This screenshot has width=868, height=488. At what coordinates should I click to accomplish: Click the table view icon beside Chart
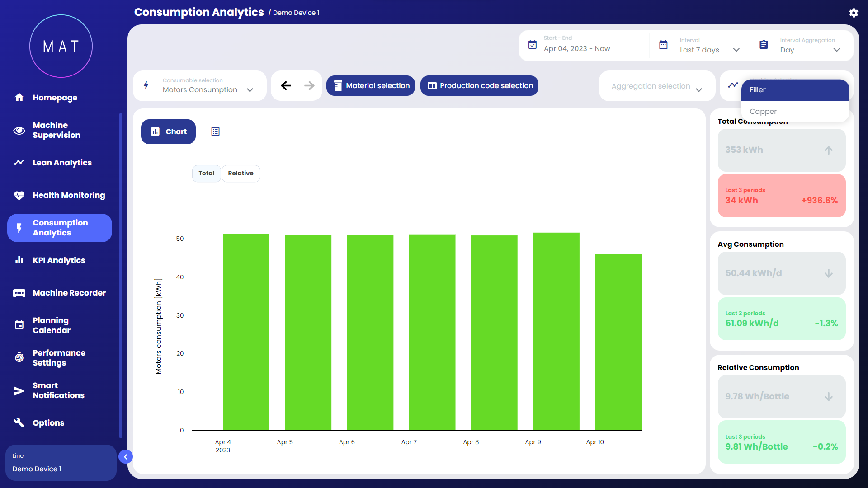pyautogui.click(x=215, y=131)
